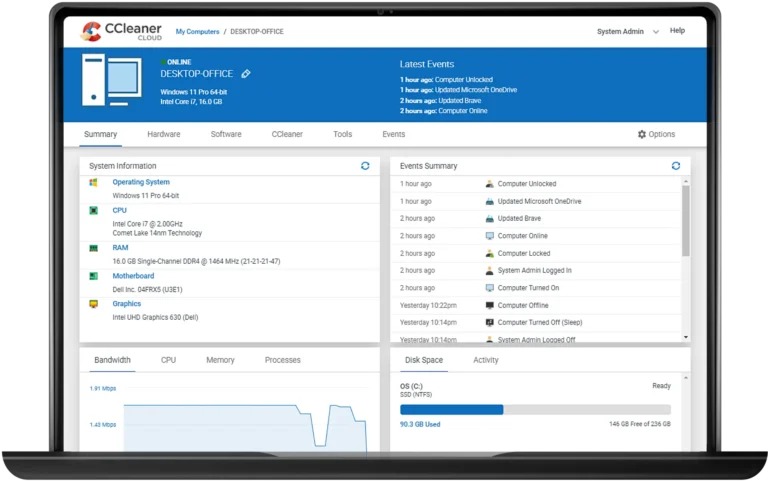Click the Graphics monitor icon
Screen dimensions: 768x481
[x=94, y=304]
